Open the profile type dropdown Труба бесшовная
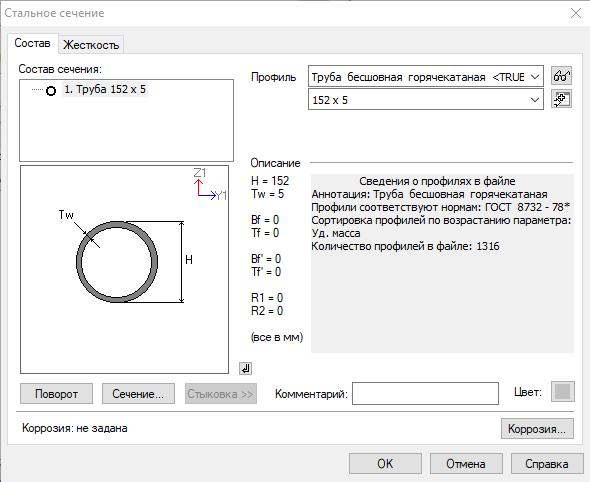590x482 pixels. (426, 77)
